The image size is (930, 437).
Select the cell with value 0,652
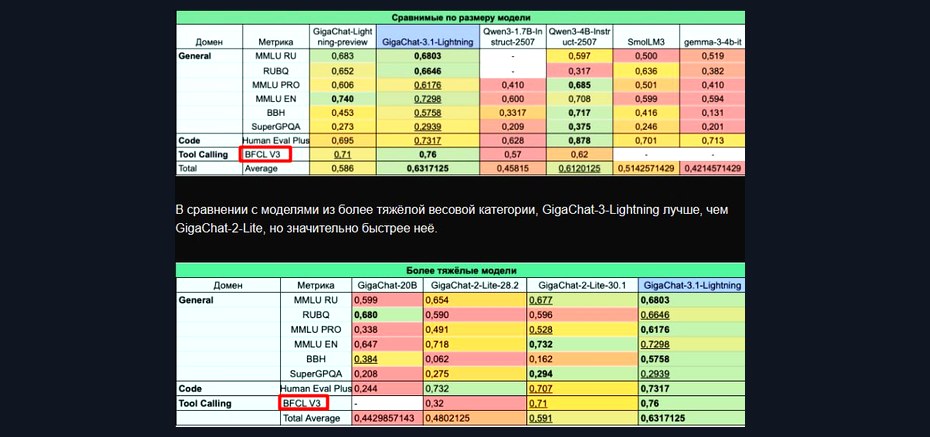coord(343,71)
